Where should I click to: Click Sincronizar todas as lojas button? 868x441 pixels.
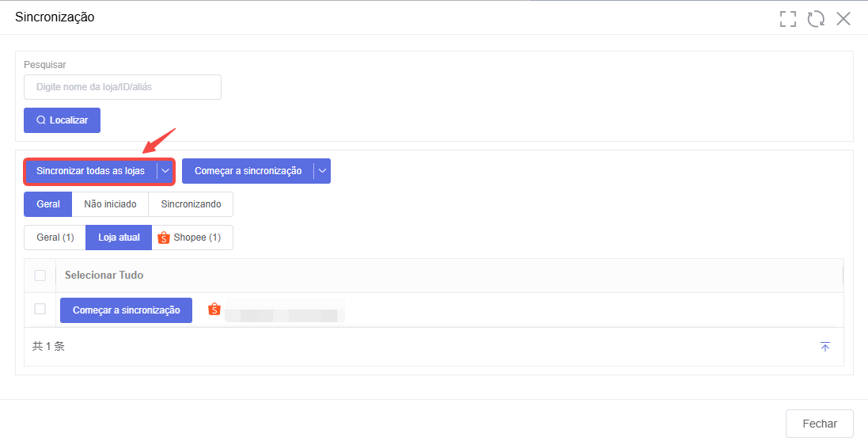pos(90,171)
